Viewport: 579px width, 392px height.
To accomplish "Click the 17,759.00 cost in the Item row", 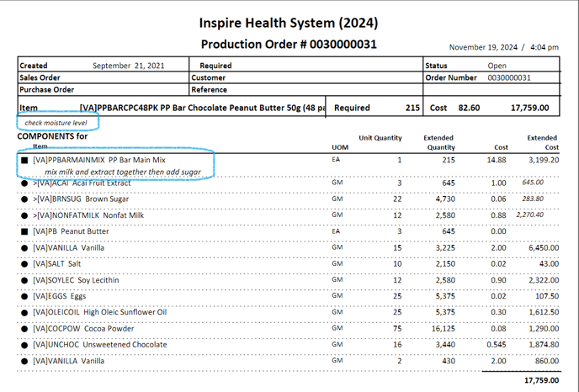I will coord(530,108).
